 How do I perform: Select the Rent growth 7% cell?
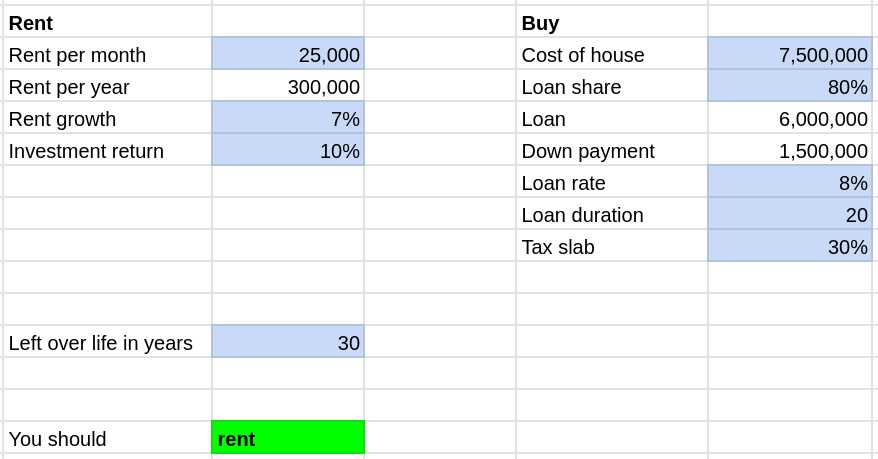click(288, 118)
